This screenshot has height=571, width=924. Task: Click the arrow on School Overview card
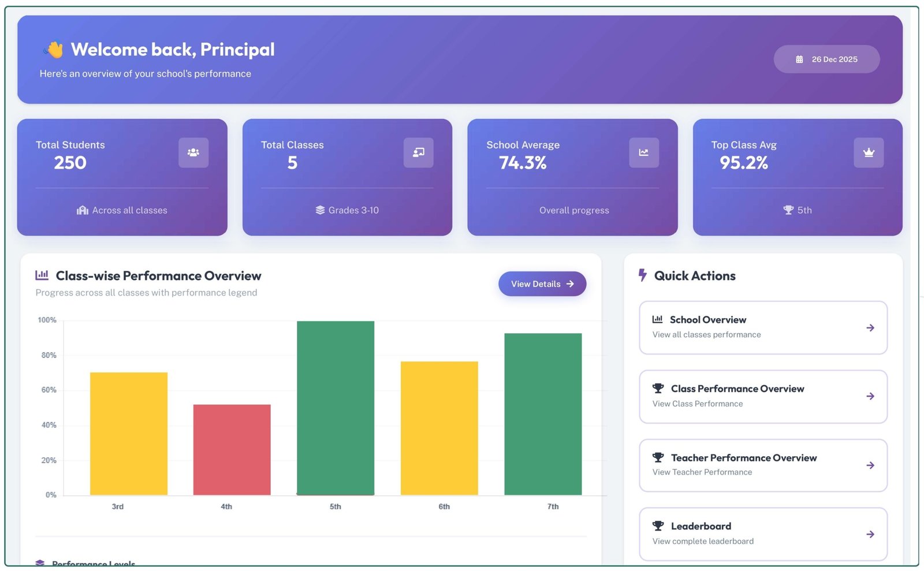coord(870,328)
